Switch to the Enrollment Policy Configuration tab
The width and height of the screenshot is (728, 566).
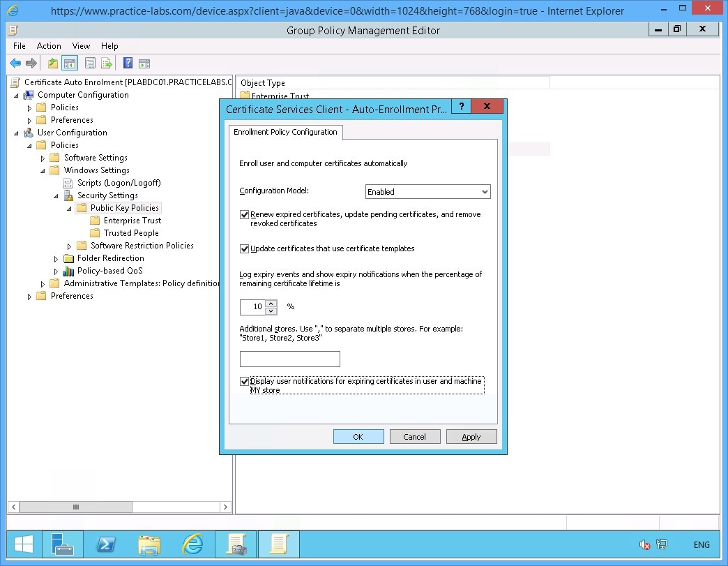286,132
